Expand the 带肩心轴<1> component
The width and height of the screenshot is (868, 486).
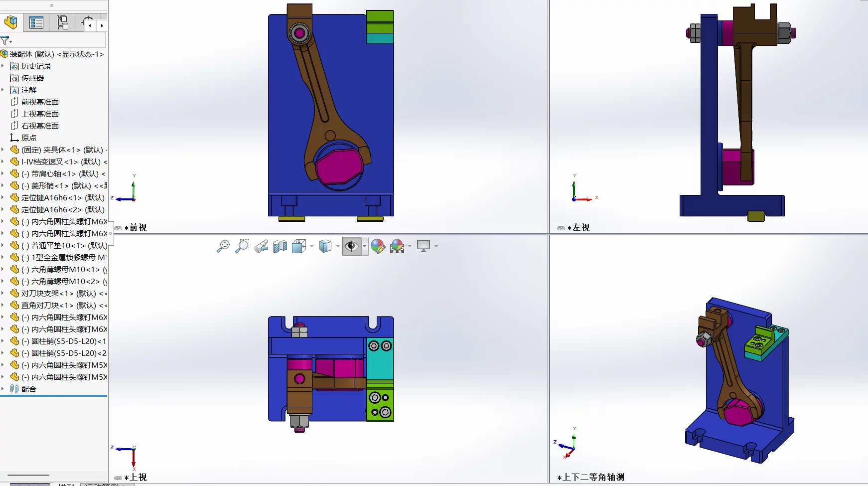click(x=3, y=173)
